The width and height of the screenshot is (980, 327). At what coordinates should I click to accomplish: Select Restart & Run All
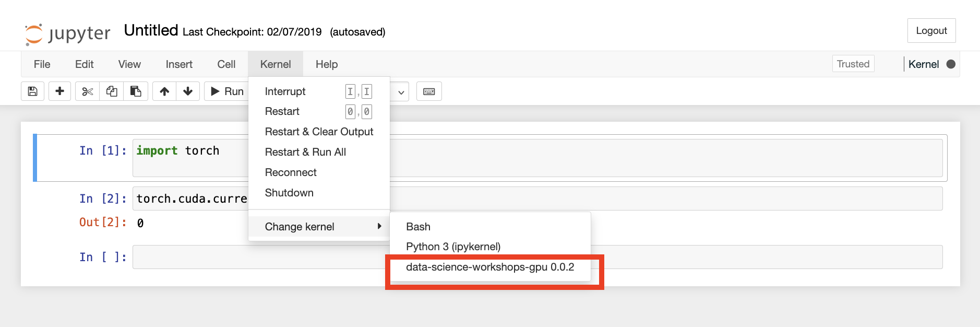[319, 152]
